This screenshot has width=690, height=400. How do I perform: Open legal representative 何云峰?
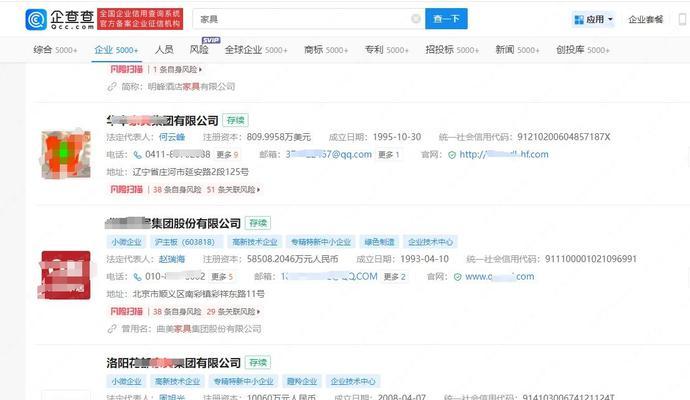click(172, 137)
